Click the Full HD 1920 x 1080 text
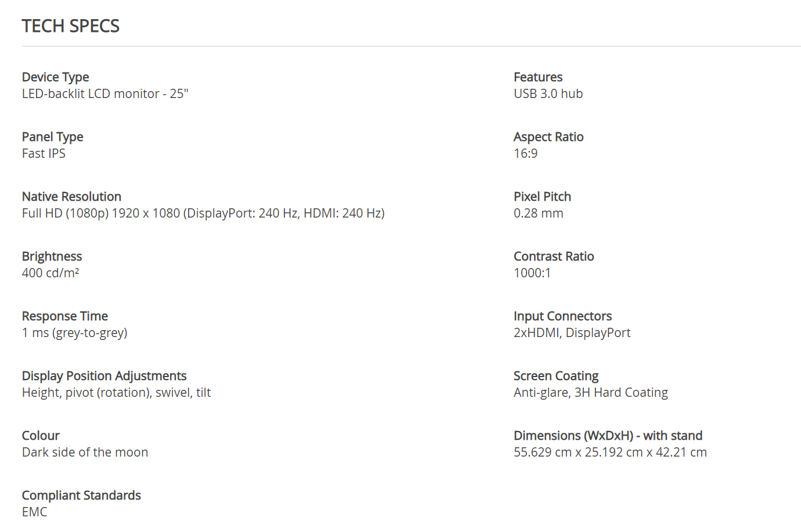This screenshot has width=801, height=532. (203, 213)
